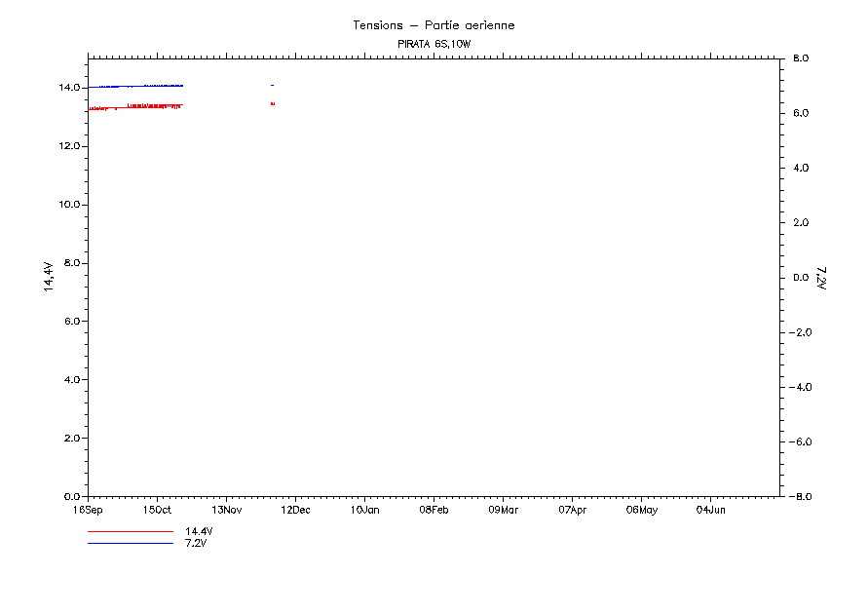This screenshot has width=868, height=614.
Task: Click the 09Mar date tick label
Action: [503, 510]
